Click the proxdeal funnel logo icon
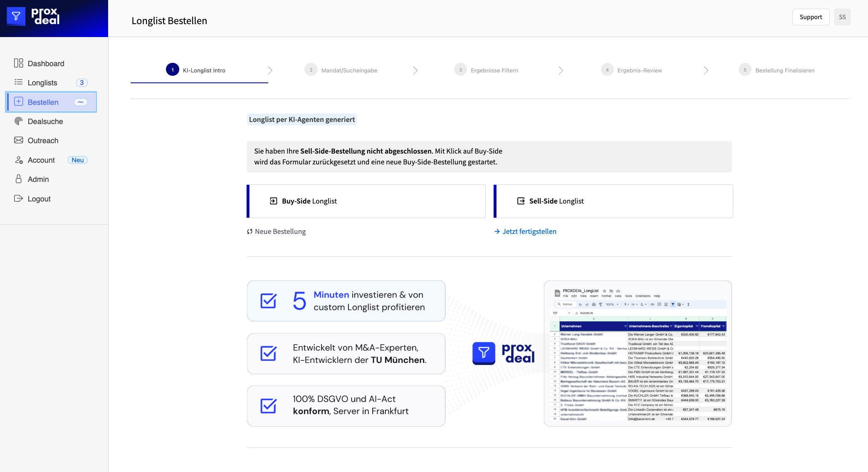868x472 pixels. coord(16,17)
